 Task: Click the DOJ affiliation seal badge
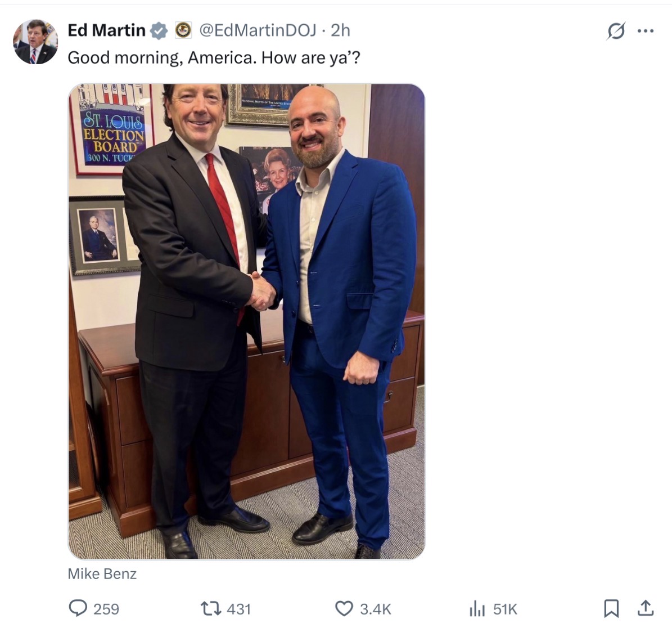pyautogui.click(x=183, y=30)
